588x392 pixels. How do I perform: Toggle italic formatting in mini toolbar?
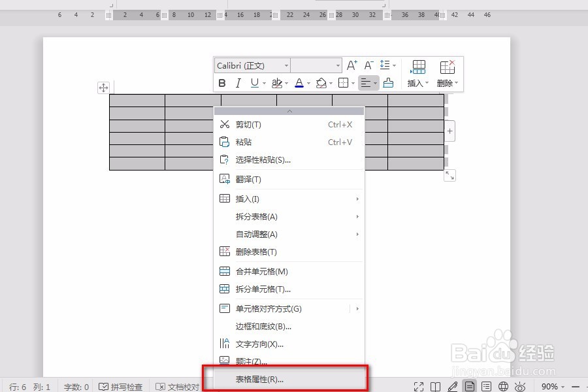pos(238,83)
